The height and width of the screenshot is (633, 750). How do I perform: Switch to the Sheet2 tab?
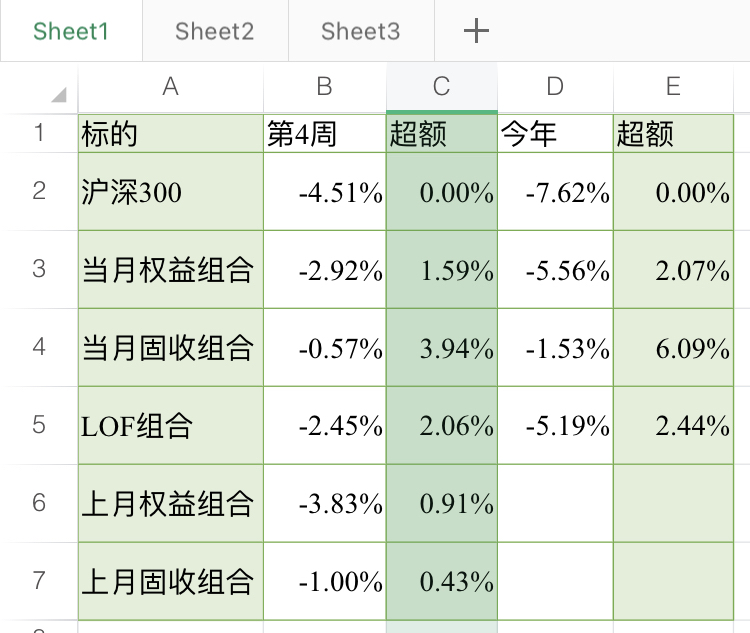click(x=214, y=31)
